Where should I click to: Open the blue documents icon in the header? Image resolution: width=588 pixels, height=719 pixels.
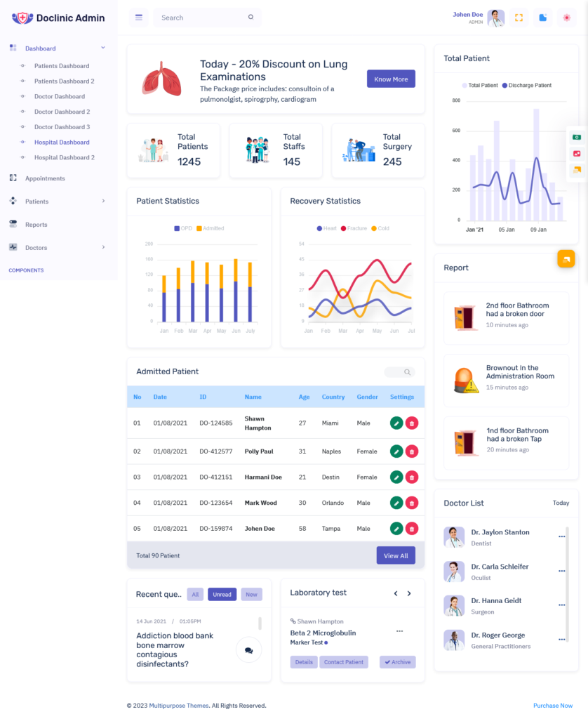pyautogui.click(x=542, y=18)
